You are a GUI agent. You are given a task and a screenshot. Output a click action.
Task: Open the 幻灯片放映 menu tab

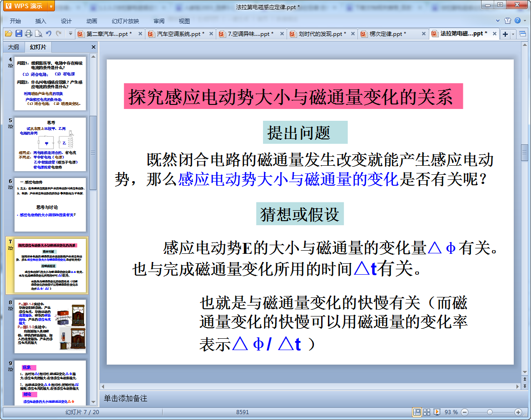click(x=125, y=21)
